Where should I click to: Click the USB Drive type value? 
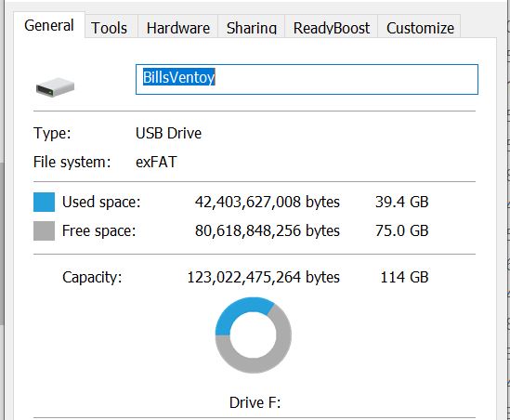[x=168, y=133]
